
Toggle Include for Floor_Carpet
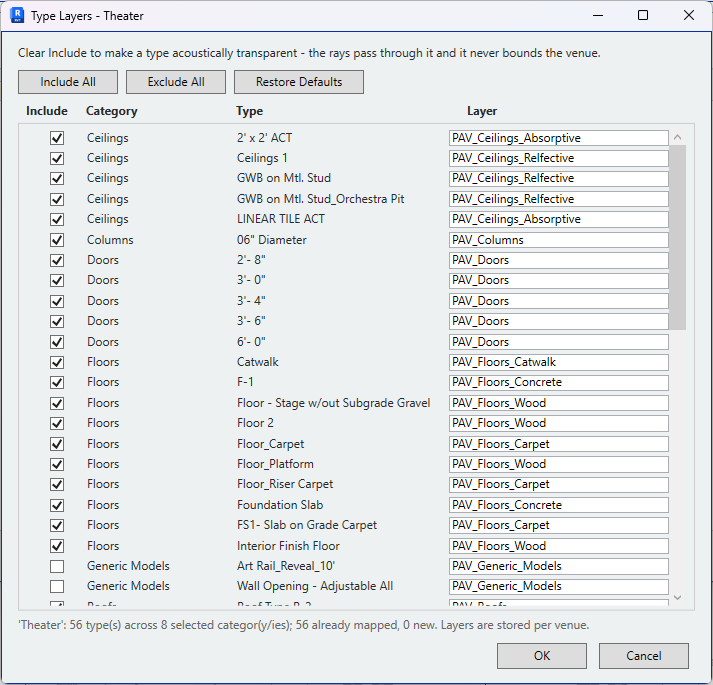point(57,443)
